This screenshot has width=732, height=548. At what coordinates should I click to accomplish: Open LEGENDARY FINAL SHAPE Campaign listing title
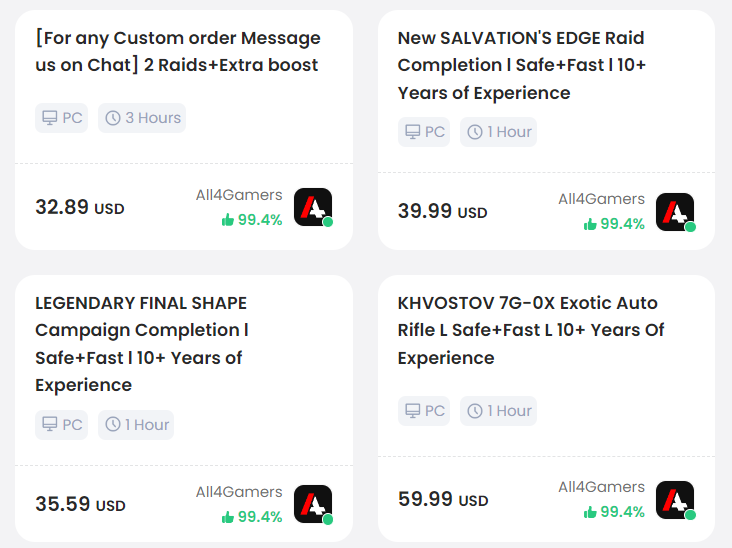tap(142, 344)
